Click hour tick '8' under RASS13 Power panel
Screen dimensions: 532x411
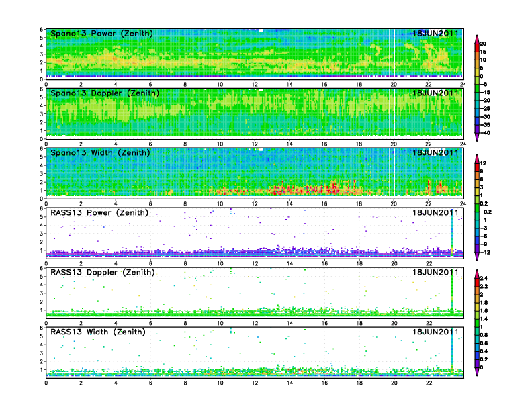tap(185, 263)
